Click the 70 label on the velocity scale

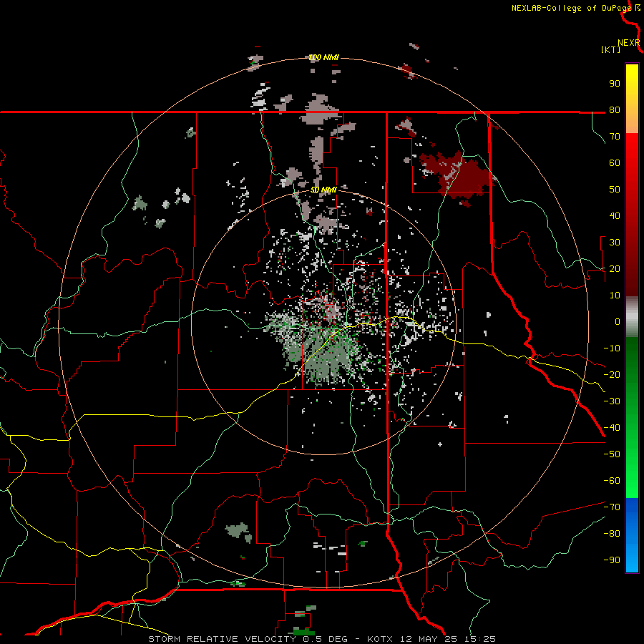[x=615, y=137]
